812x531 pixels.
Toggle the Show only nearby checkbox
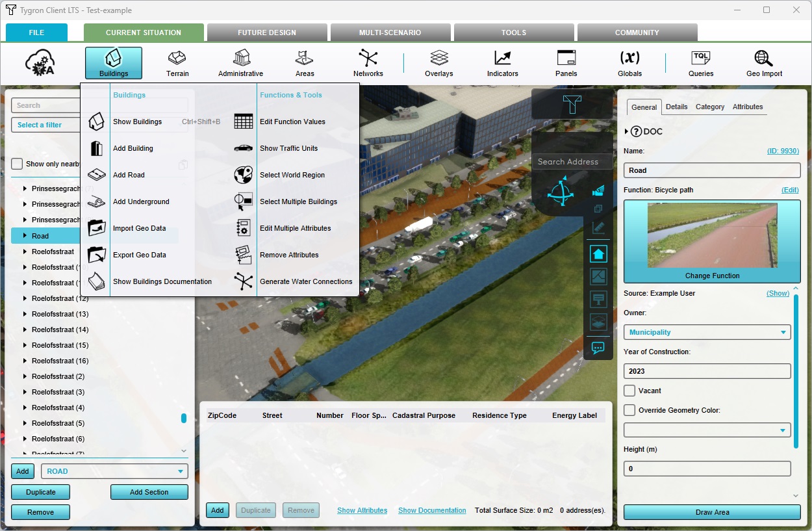tap(18, 164)
